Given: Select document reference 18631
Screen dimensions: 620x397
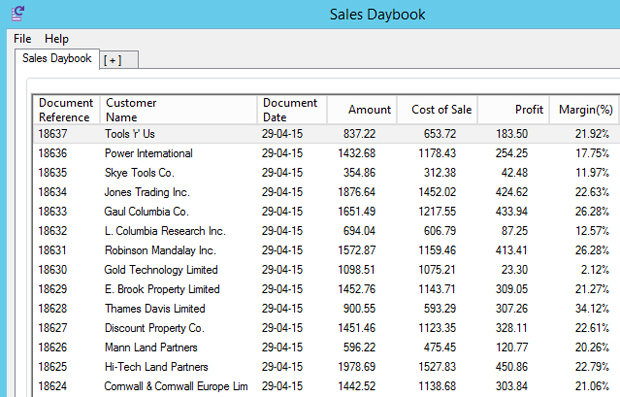Looking at the screenshot, I should coord(53,250).
